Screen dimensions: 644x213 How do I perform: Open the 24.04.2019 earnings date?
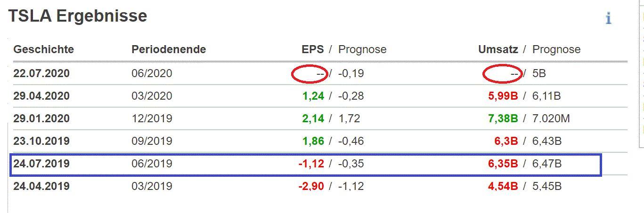coord(41,186)
